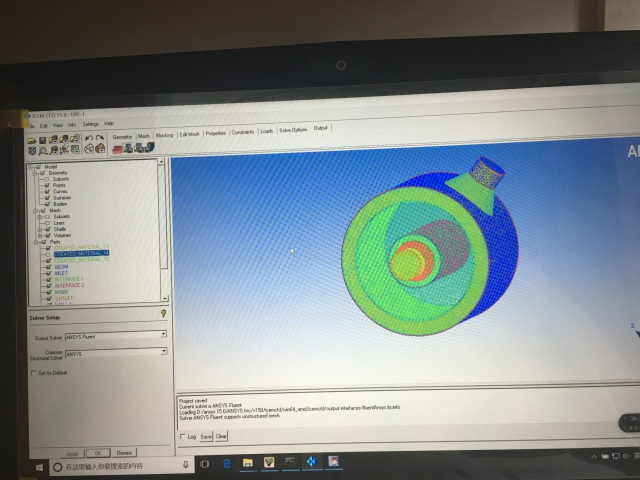Enable the Log checkbox in message window
The width and height of the screenshot is (640, 480).
(x=182, y=436)
